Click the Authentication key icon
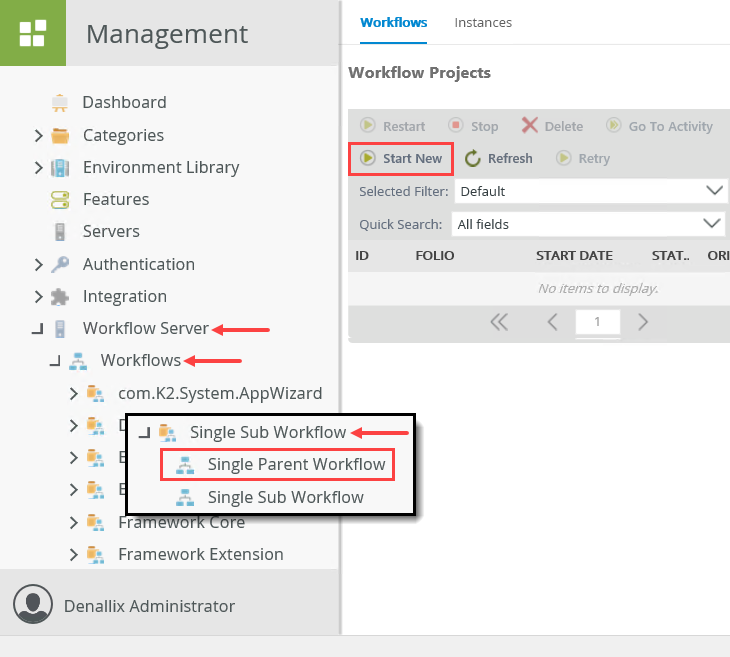This screenshot has width=730, height=657. click(60, 264)
